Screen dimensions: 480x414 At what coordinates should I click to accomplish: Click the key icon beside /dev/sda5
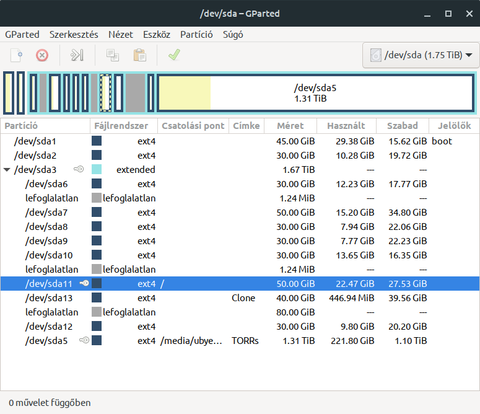pyautogui.click(x=84, y=340)
